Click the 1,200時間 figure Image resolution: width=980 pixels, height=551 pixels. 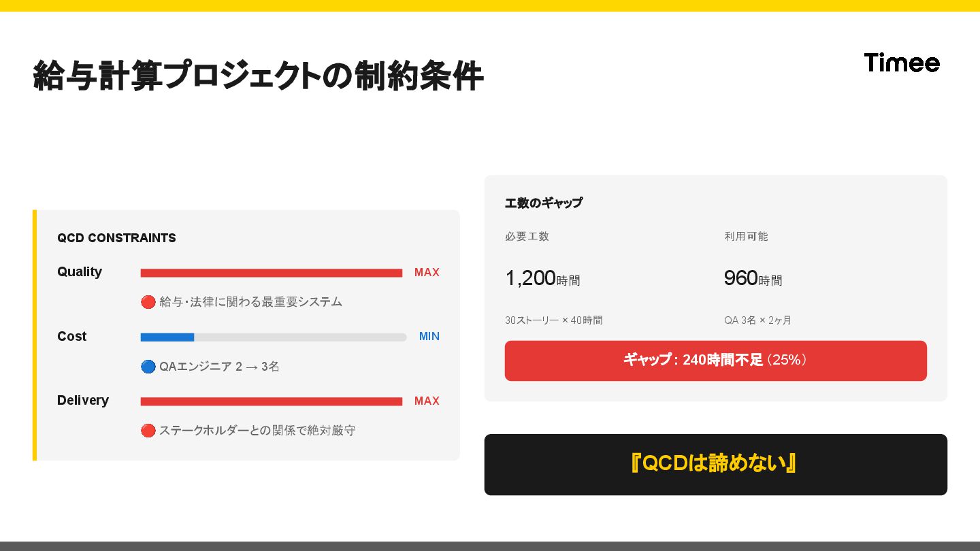click(542, 278)
